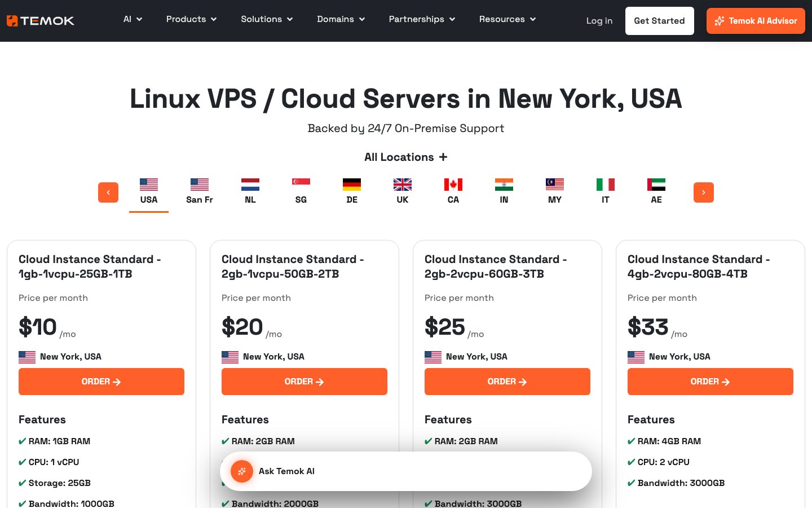Order the $25 per month plan

(x=507, y=382)
